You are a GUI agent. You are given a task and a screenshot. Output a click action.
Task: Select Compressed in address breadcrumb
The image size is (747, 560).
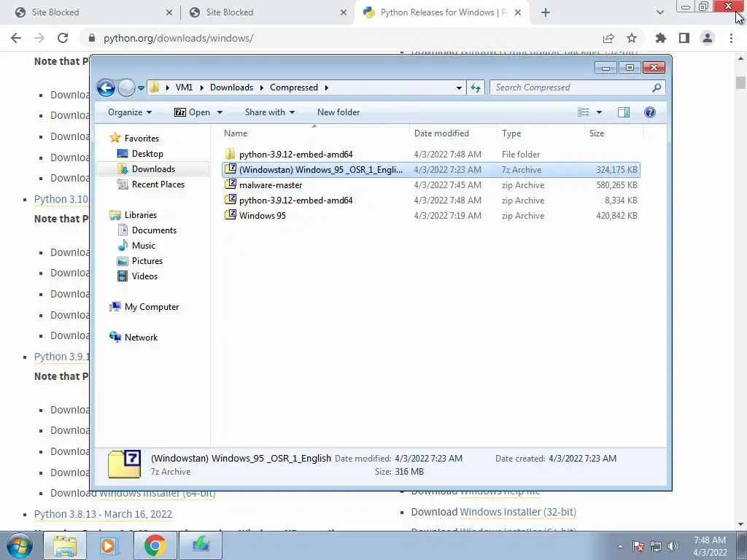(x=293, y=87)
